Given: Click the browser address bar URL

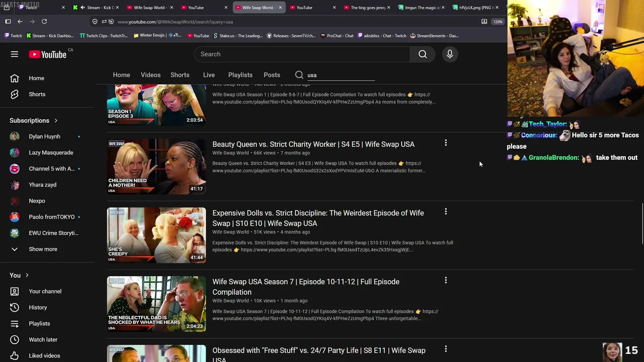Looking at the screenshot, I should (x=175, y=22).
